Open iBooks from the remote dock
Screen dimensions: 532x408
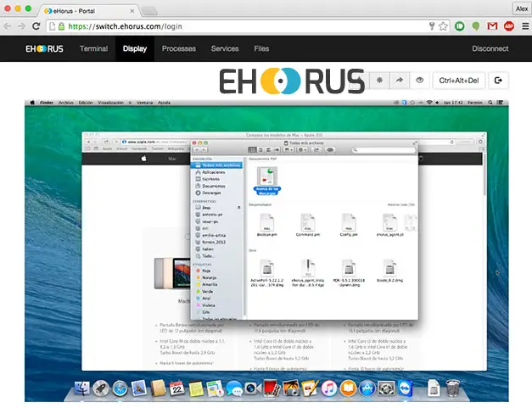[348, 388]
